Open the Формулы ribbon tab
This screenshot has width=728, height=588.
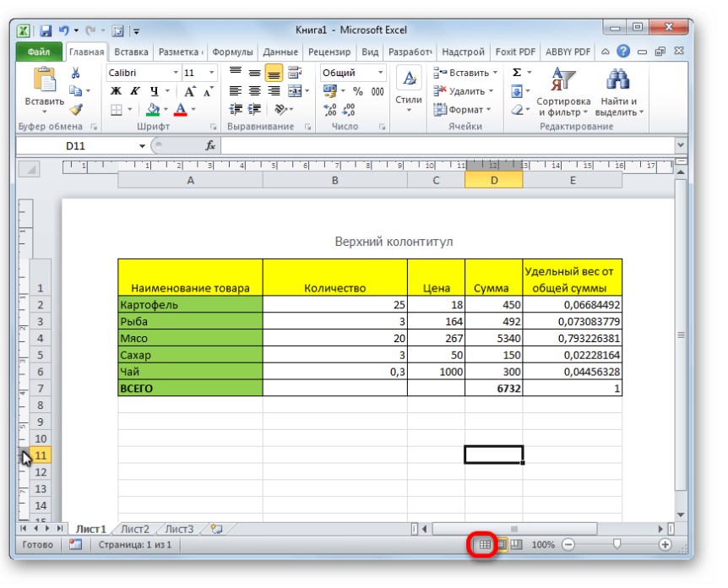233,52
